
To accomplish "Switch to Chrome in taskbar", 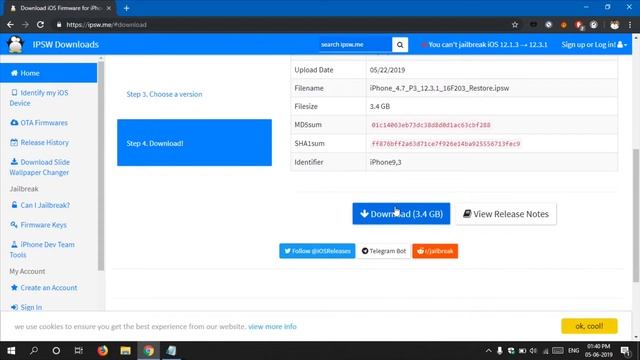I will coord(149,351).
